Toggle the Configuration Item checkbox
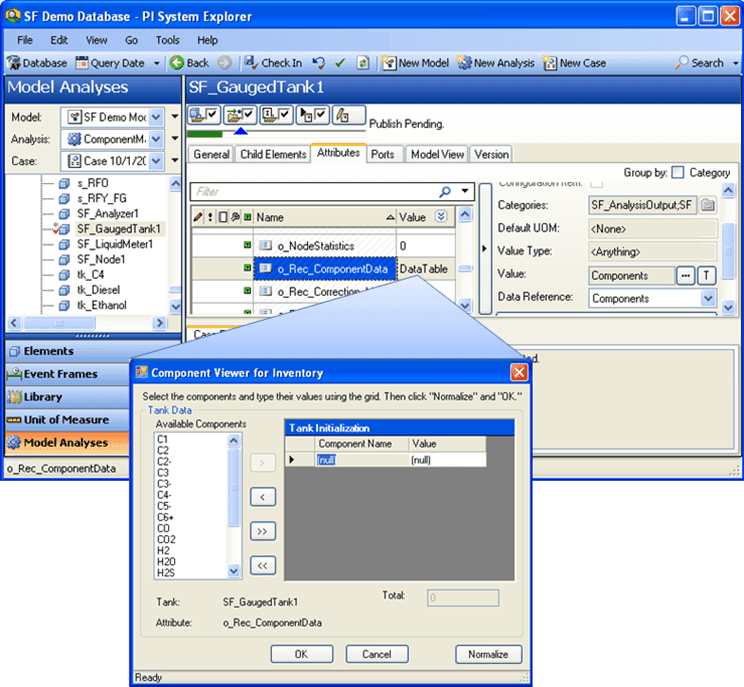 [597, 183]
